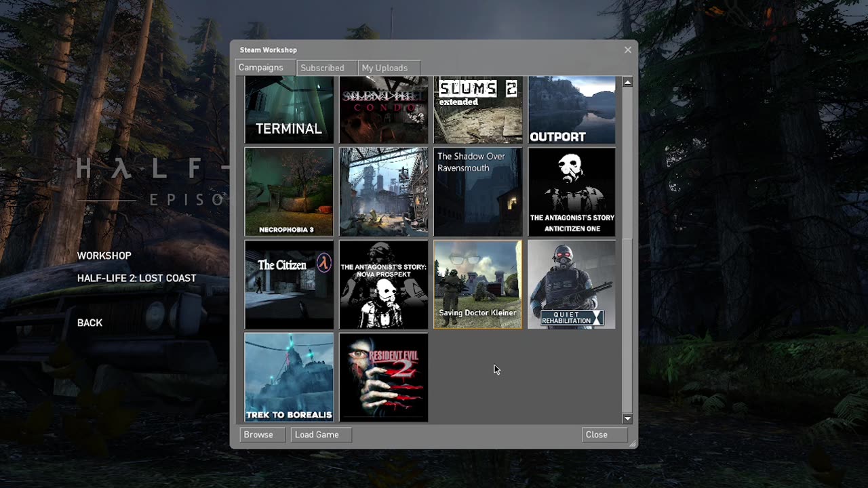Click the scrollbar up arrow

[627, 82]
